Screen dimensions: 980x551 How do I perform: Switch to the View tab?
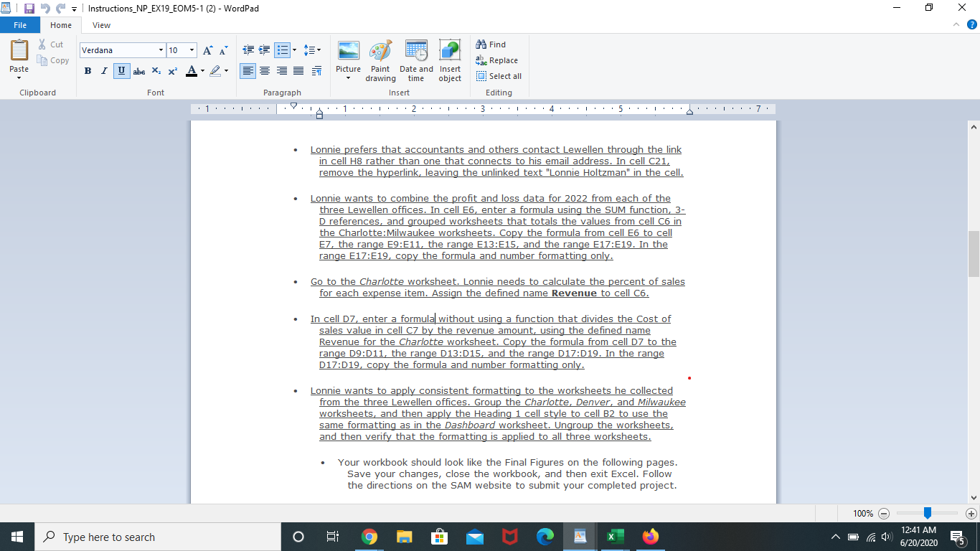click(x=101, y=24)
